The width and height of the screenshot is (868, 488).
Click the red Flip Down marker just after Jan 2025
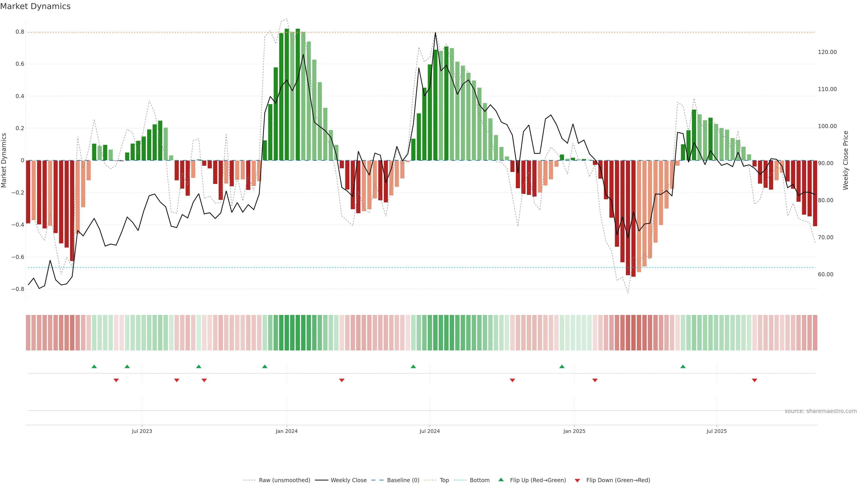pyautogui.click(x=595, y=380)
